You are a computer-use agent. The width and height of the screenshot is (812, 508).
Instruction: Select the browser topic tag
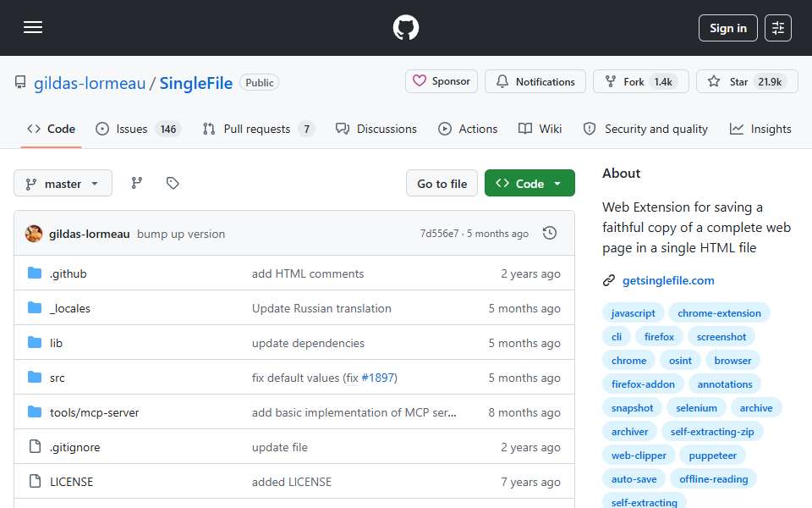[732, 361]
